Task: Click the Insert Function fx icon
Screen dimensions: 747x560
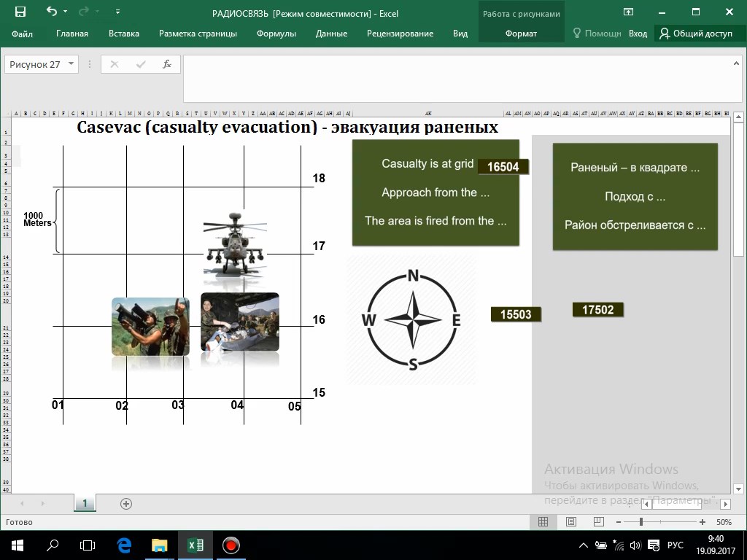Action: pos(167,64)
